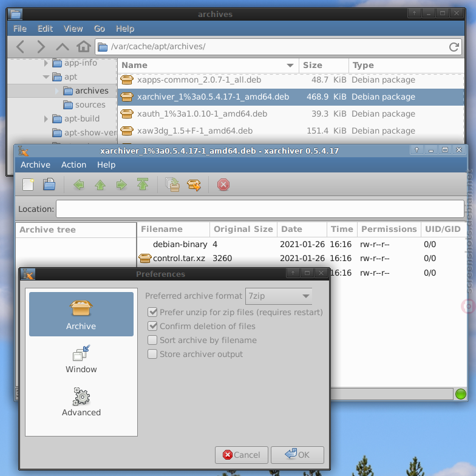Select the apt-show-ver folder in tree
The height and width of the screenshot is (476, 476).
(x=84, y=132)
